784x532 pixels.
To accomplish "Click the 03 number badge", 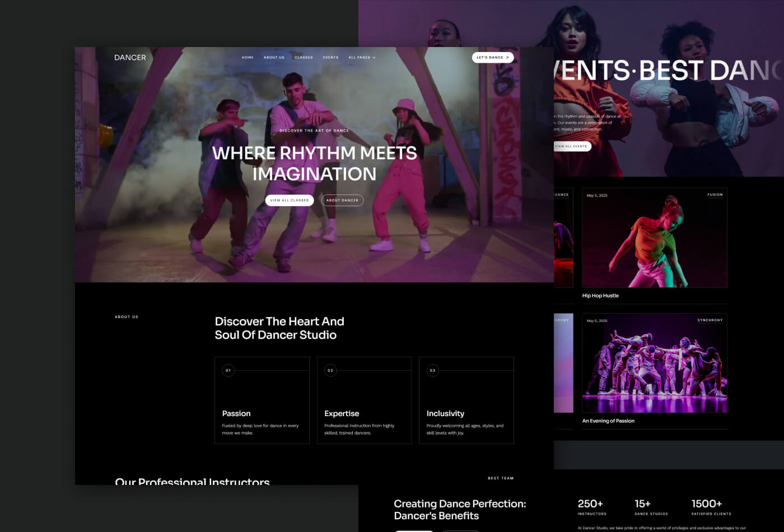I will coord(432,370).
